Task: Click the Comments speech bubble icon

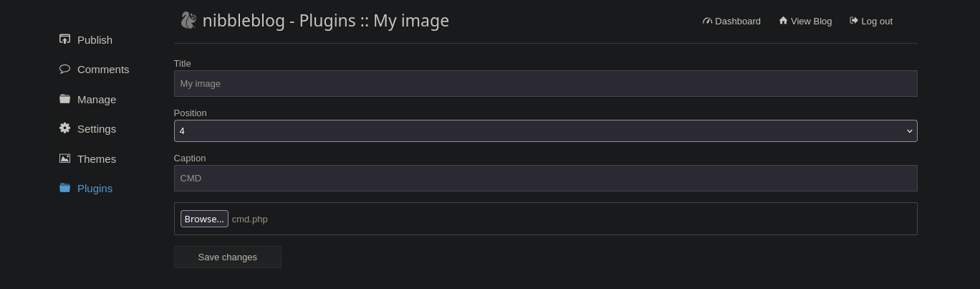Action: pyautogui.click(x=64, y=69)
